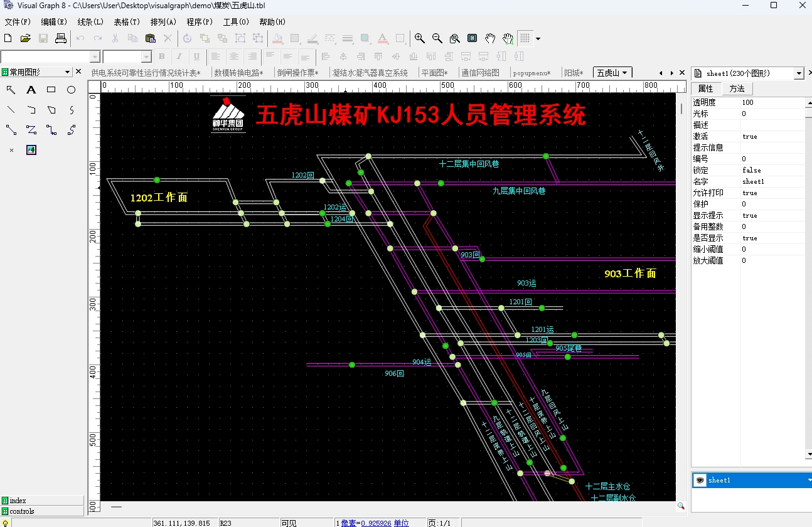Open the 文件(F) menu
812x527 pixels.
click(18, 22)
